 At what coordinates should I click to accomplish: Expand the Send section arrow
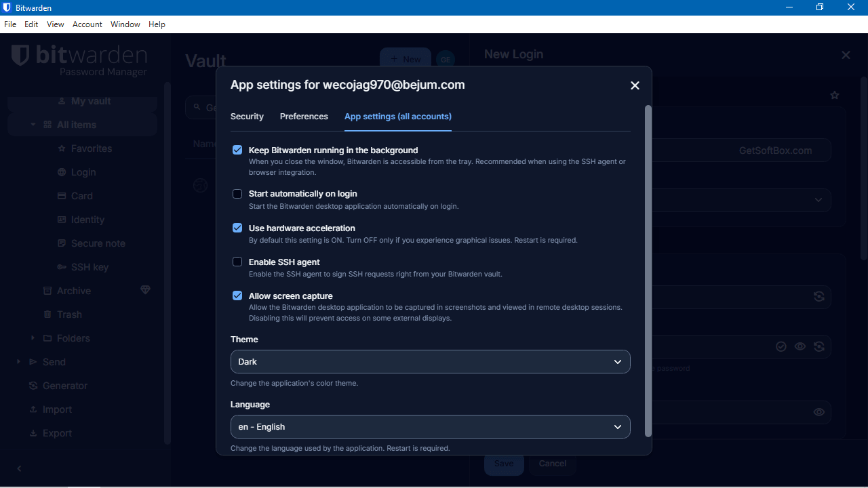(19, 362)
